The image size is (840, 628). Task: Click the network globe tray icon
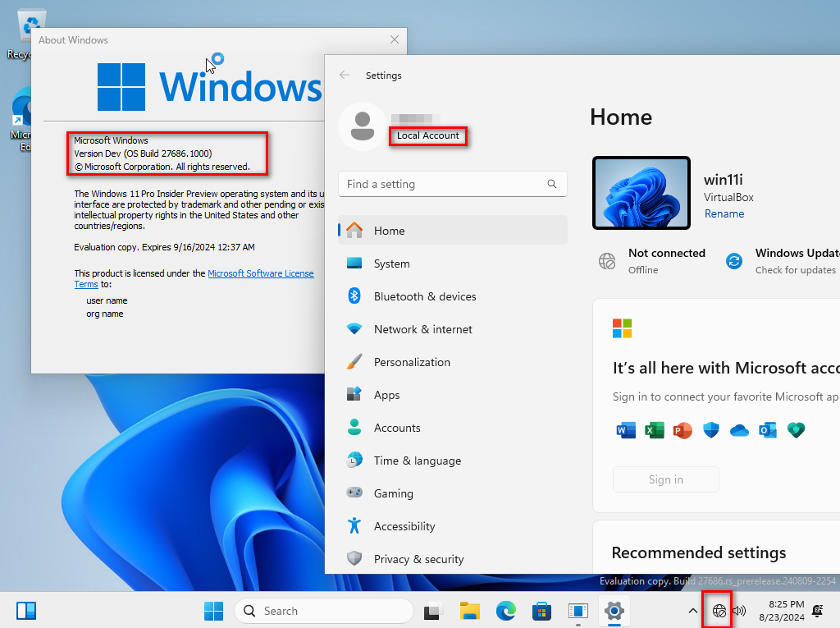point(719,611)
